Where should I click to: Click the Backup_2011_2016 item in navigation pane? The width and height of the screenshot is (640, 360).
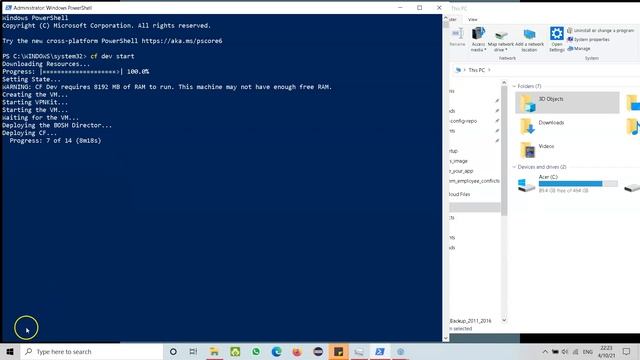471,321
